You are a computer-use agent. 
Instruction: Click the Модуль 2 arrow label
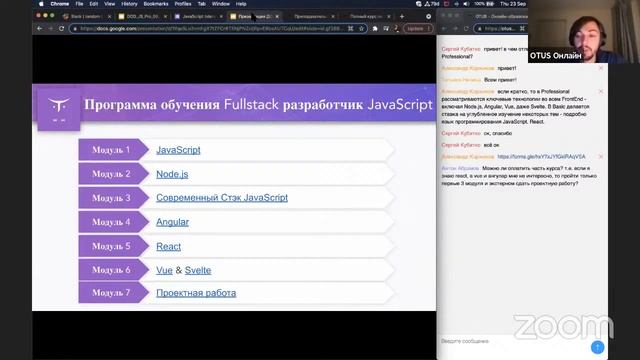[113, 174]
